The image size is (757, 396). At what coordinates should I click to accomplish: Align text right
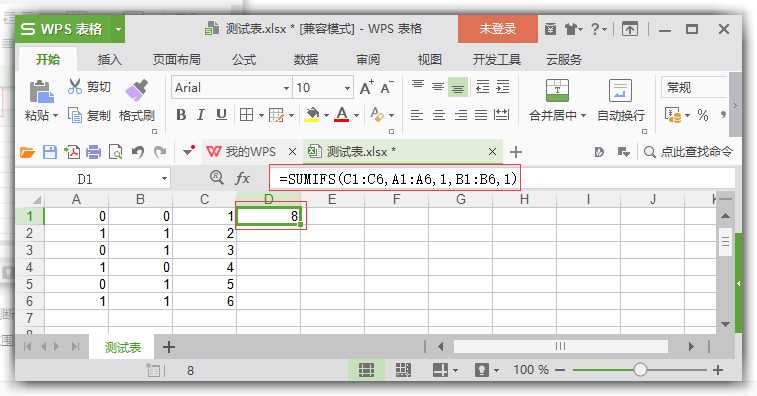click(x=461, y=115)
